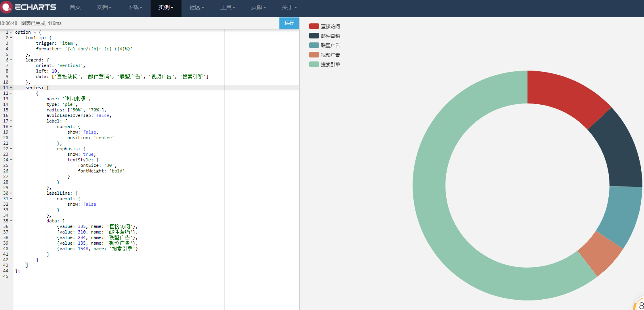Click the emphasis show: true value
644x310 pixels.
coord(88,155)
